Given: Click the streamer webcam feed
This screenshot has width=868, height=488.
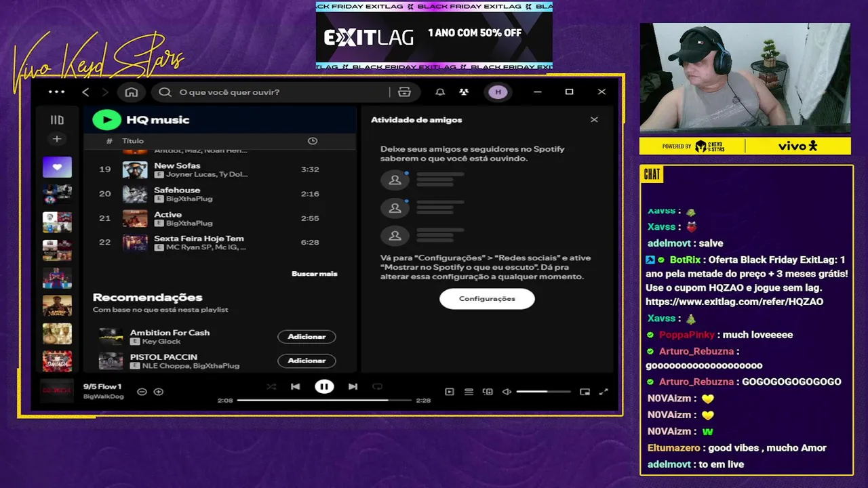Looking at the screenshot, I should coord(745,78).
